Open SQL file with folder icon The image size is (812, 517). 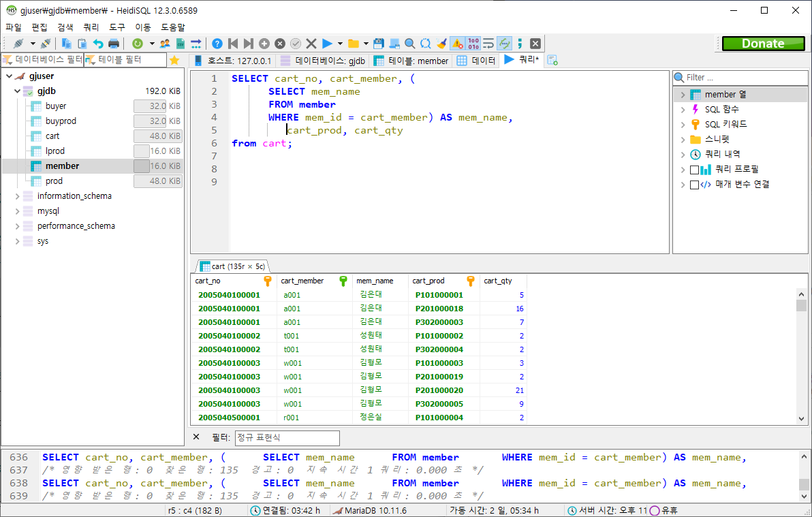click(353, 44)
